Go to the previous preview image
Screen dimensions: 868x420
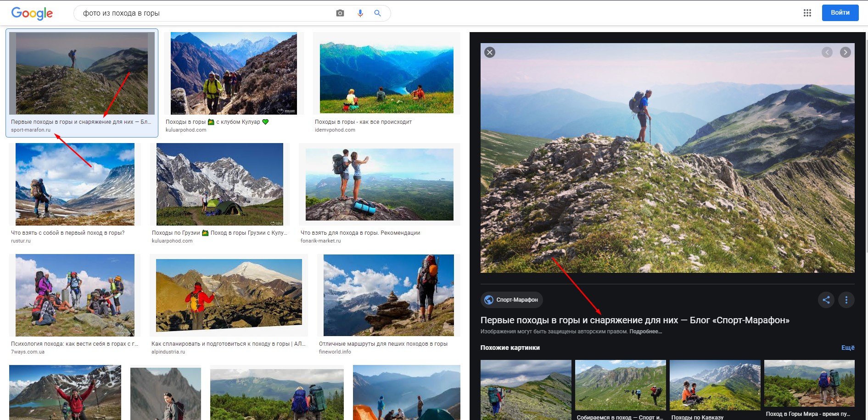point(827,52)
